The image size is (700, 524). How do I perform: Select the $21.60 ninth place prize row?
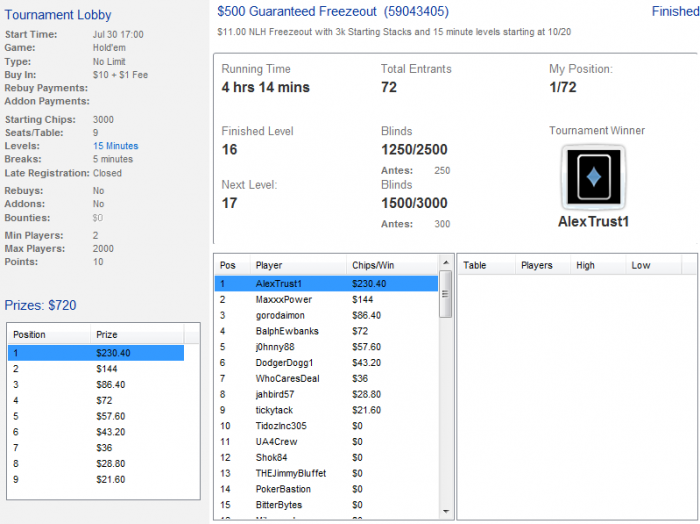click(x=96, y=479)
